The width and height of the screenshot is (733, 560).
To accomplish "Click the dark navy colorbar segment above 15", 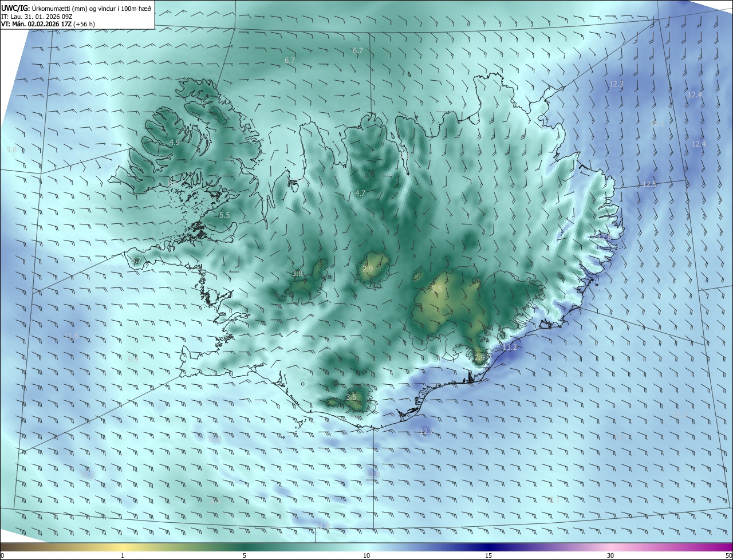I will point(488,547).
